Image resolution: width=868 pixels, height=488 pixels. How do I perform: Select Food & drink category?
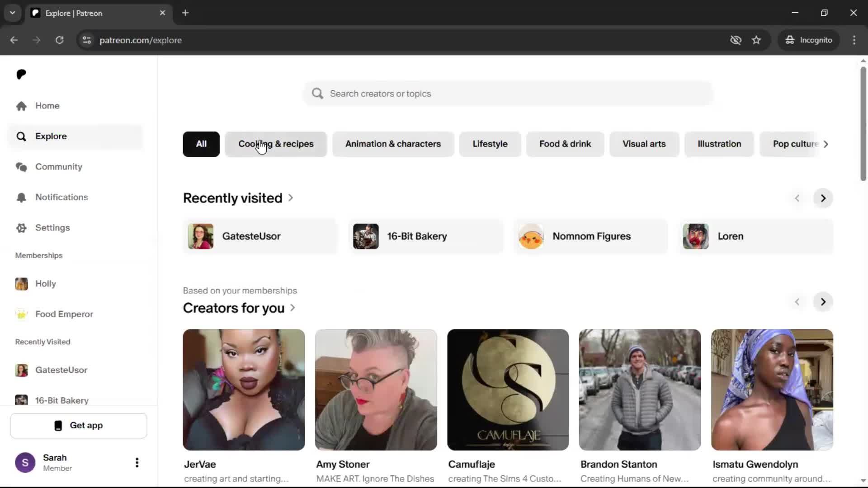[565, 144]
